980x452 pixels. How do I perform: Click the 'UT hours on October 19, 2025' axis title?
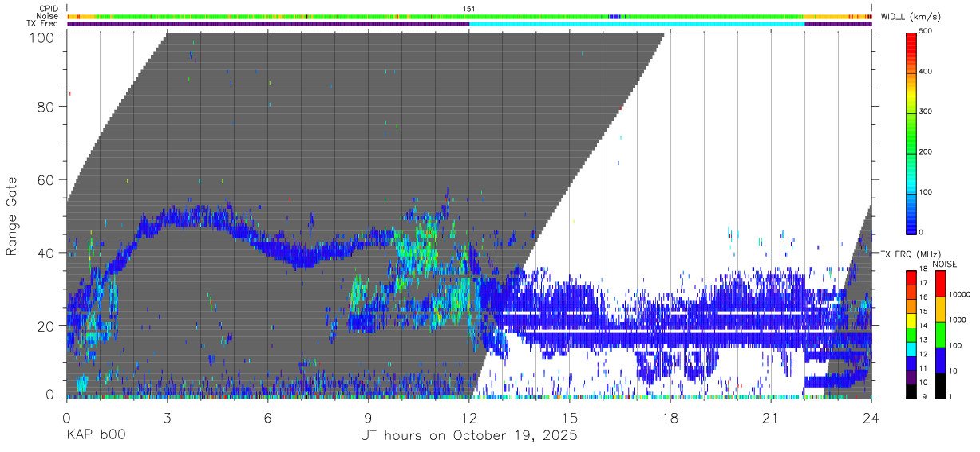(469, 436)
